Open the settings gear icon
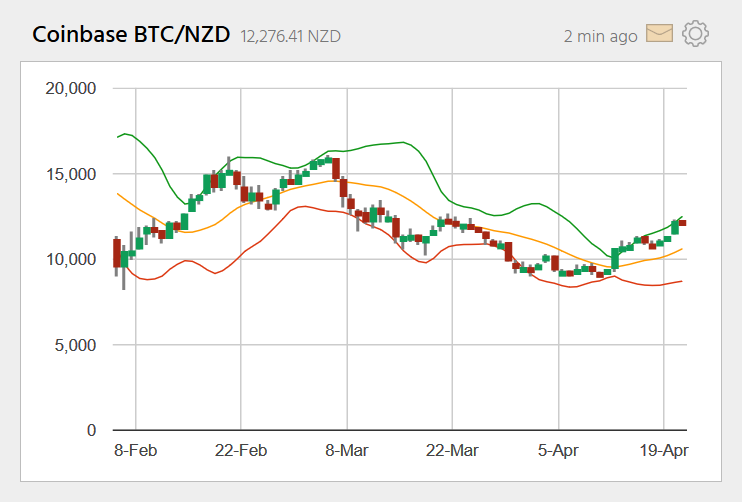 pyautogui.click(x=695, y=34)
